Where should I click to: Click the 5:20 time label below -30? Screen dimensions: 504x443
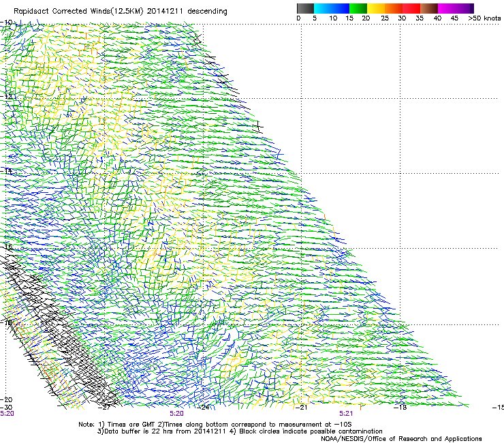pyautogui.click(x=7, y=414)
